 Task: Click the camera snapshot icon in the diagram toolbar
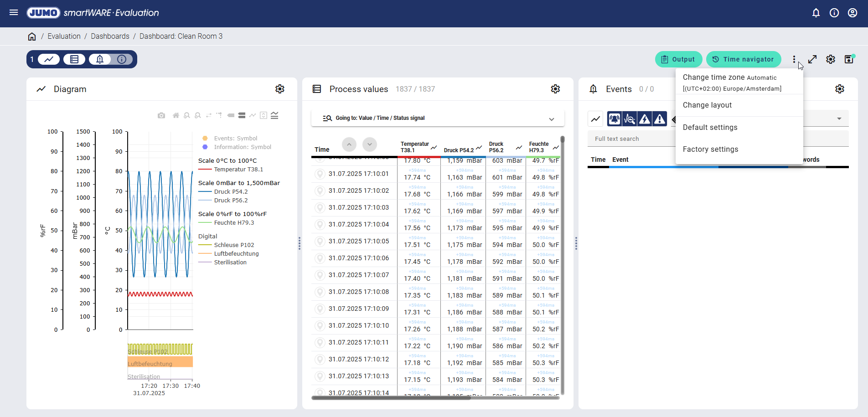coord(161,116)
